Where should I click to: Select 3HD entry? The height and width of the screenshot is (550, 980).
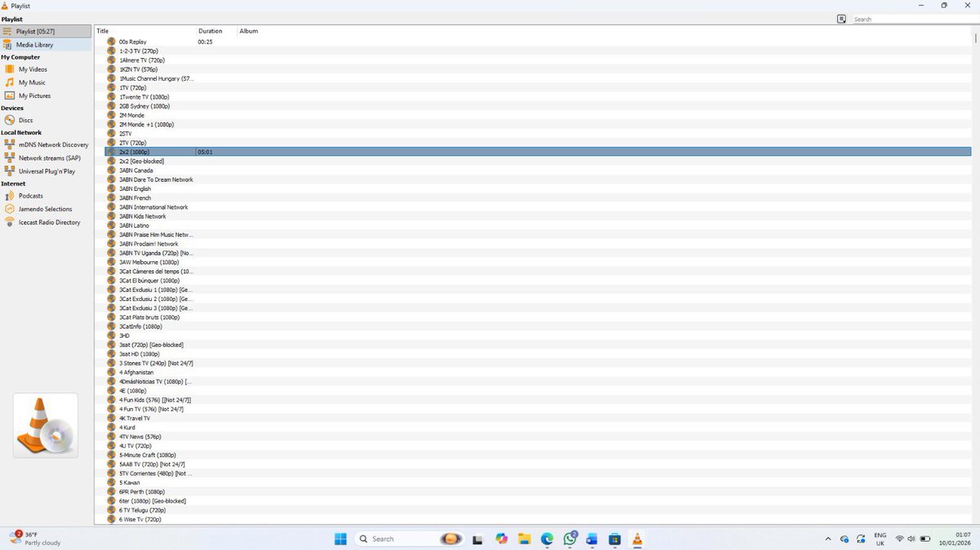pyautogui.click(x=125, y=335)
